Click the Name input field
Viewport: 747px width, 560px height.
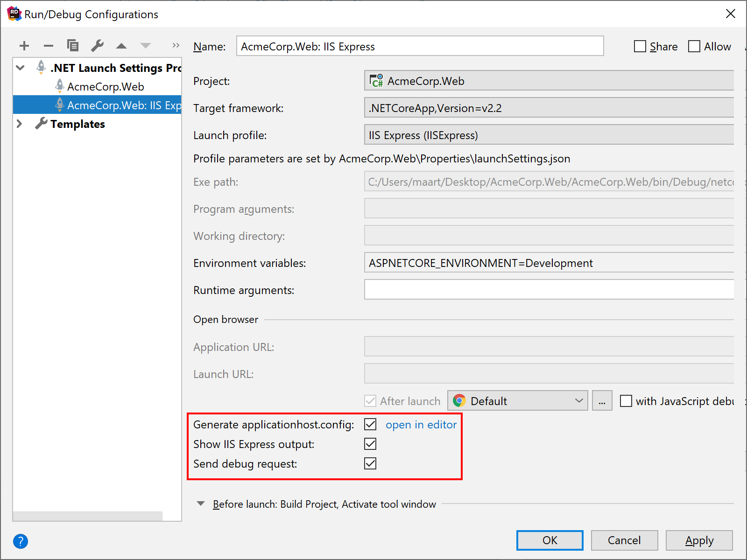420,46
